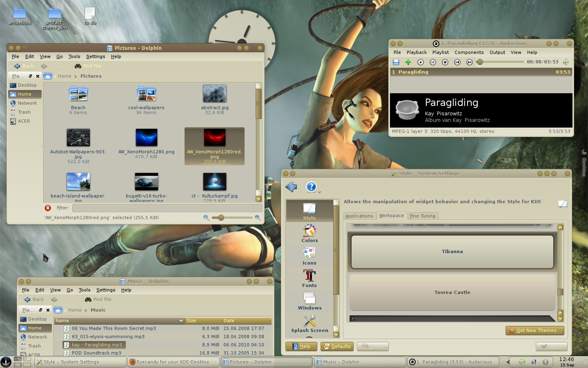Click the Audacious seek slider handle
This screenshot has height=368, width=588.
point(480,62)
